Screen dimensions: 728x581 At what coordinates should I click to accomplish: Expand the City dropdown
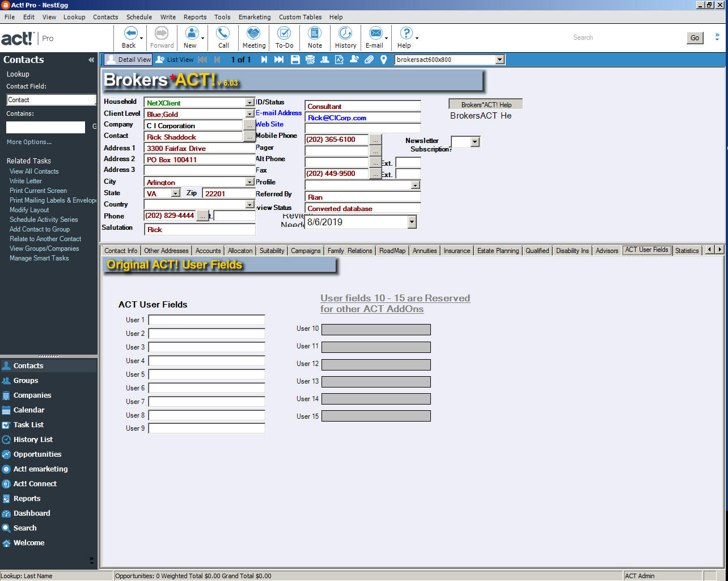(x=249, y=182)
